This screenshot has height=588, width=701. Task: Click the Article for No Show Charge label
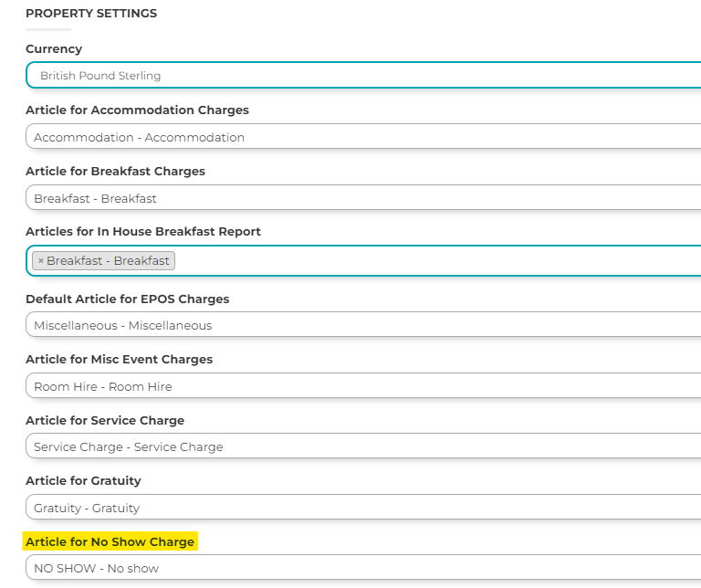click(110, 541)
